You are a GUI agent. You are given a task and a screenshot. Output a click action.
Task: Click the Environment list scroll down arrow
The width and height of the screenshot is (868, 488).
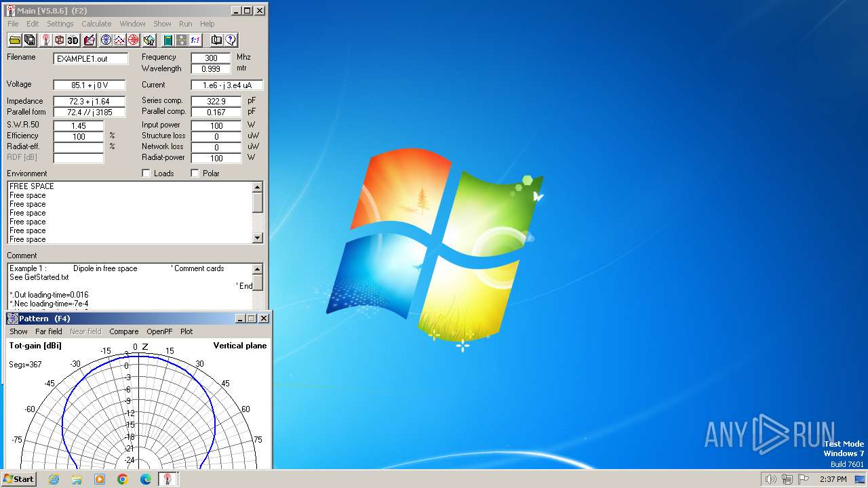click(258, 238)
